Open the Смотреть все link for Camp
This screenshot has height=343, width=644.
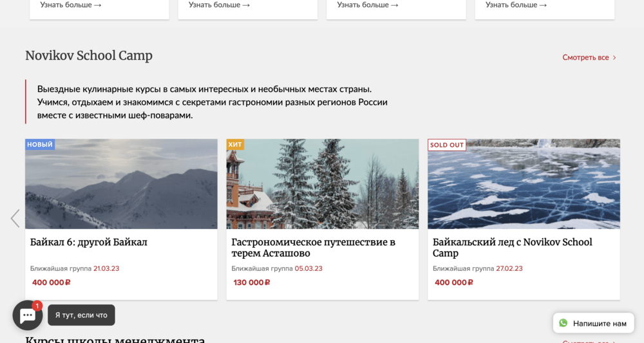[x=589, y=57]
